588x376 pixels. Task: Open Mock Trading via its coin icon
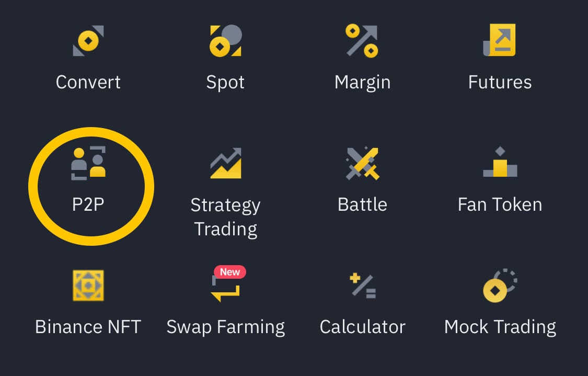pos(500,285)
